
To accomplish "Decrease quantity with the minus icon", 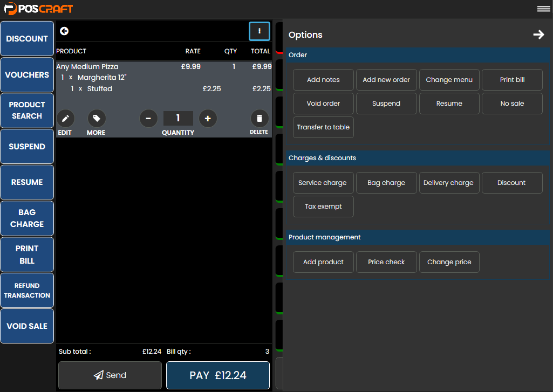I will coord(148,119).
